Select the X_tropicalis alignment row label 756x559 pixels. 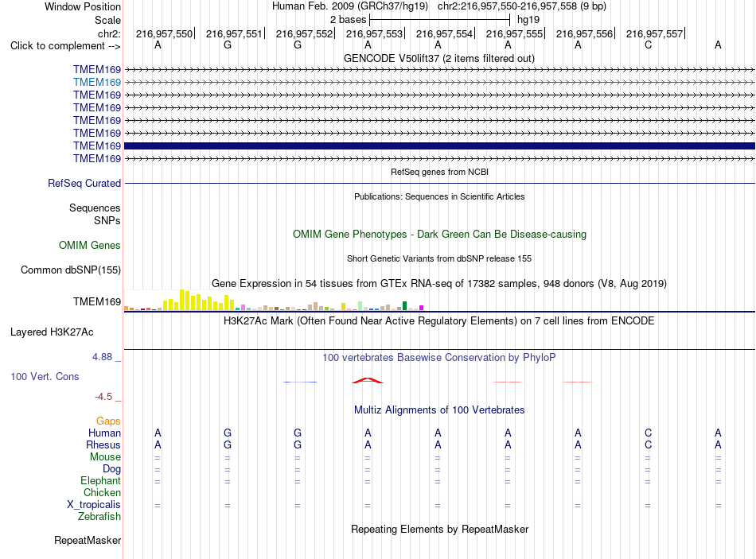(94, 505)
